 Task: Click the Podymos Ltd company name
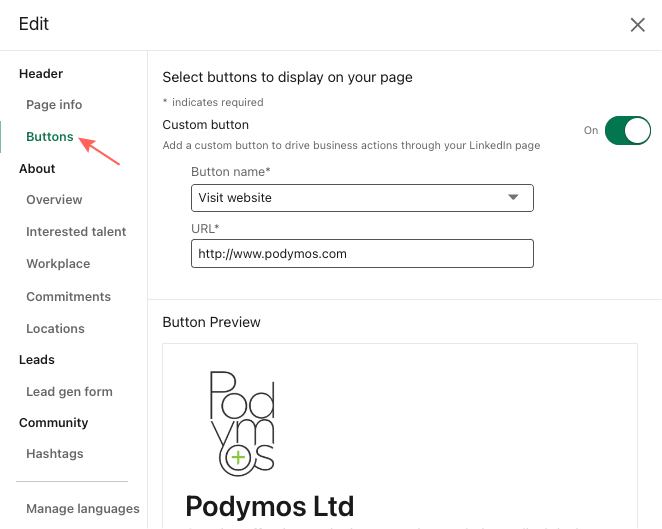[270, 506]
